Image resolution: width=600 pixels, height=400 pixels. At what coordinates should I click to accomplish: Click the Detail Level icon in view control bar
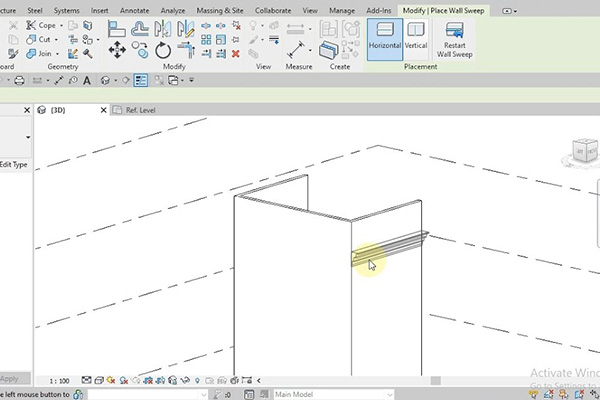[x=86, y=380]
